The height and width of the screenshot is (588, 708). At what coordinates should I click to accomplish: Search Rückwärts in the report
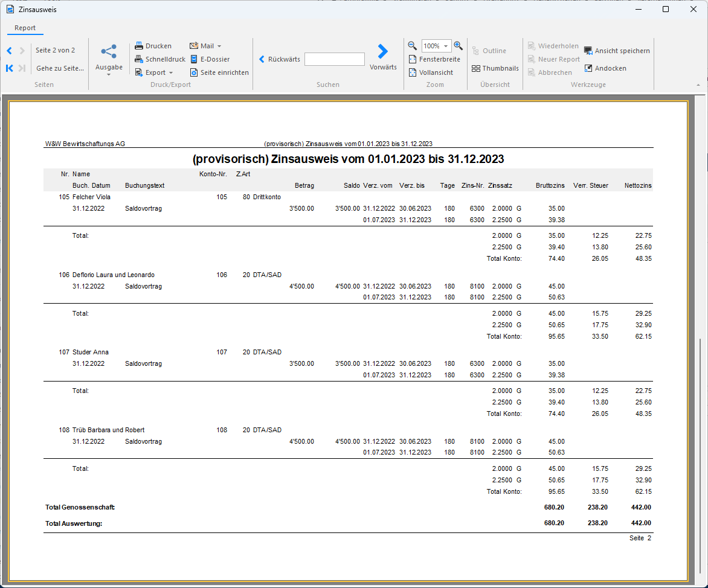coord(280,59)
